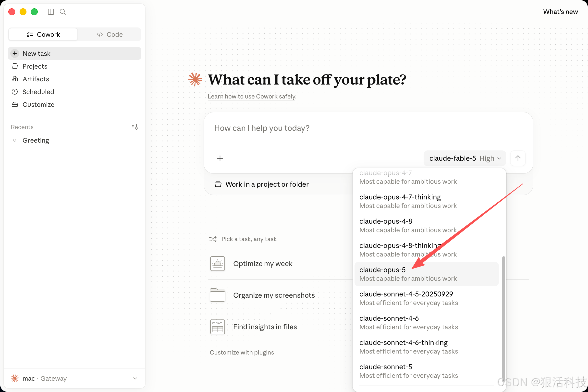588x392 pixels.
Task: Switch to the Code tab
Action: pyautogui.click(x=110, y=34)
